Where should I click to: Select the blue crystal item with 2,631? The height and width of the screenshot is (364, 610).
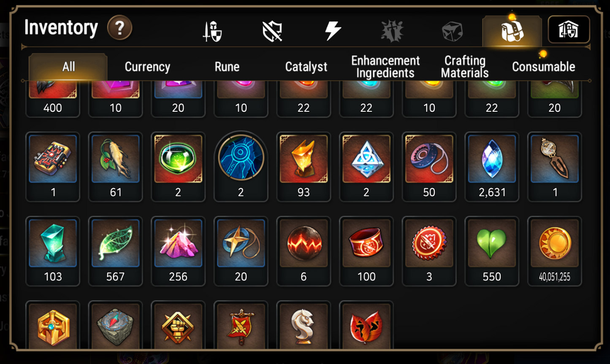point(492,167)
